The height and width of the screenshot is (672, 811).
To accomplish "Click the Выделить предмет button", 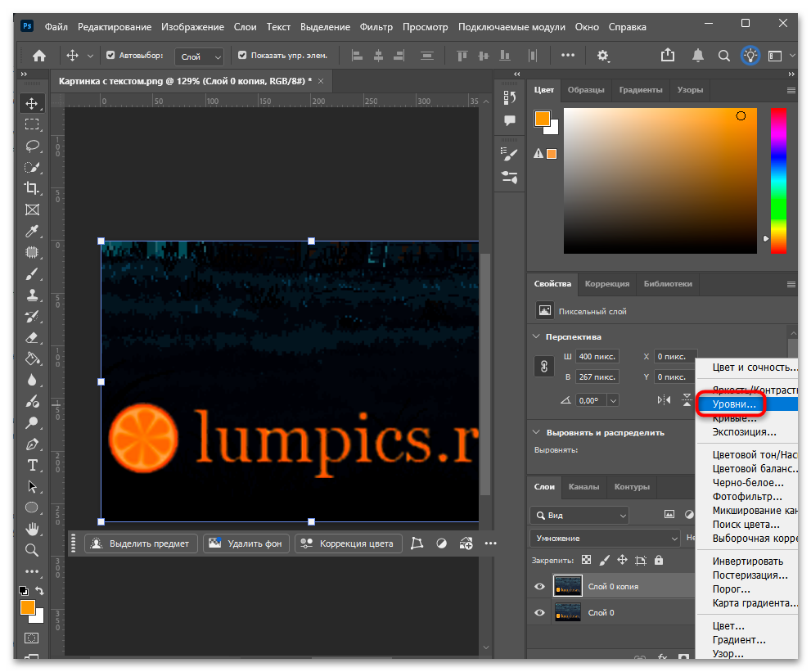I will tap(142, 543).
